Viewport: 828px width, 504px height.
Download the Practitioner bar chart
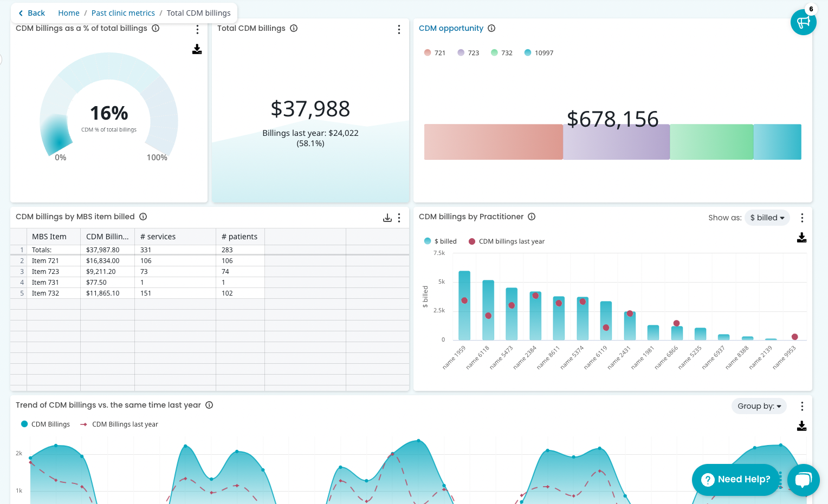802,238
